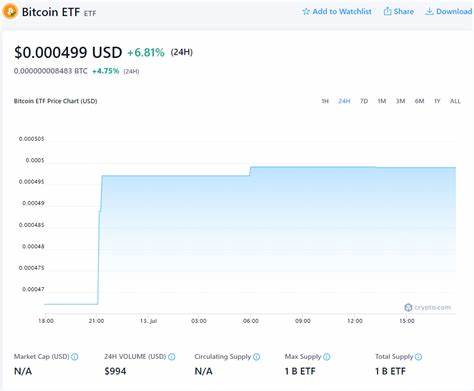Click the 06:00 x-axis label
Screen dimensions: 474x391
point(251,321)
